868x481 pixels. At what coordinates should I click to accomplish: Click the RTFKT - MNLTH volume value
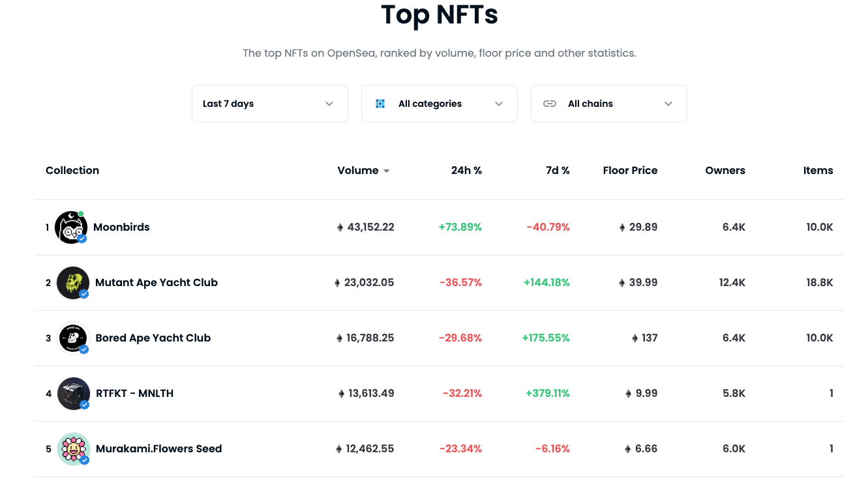coord(370,393)
